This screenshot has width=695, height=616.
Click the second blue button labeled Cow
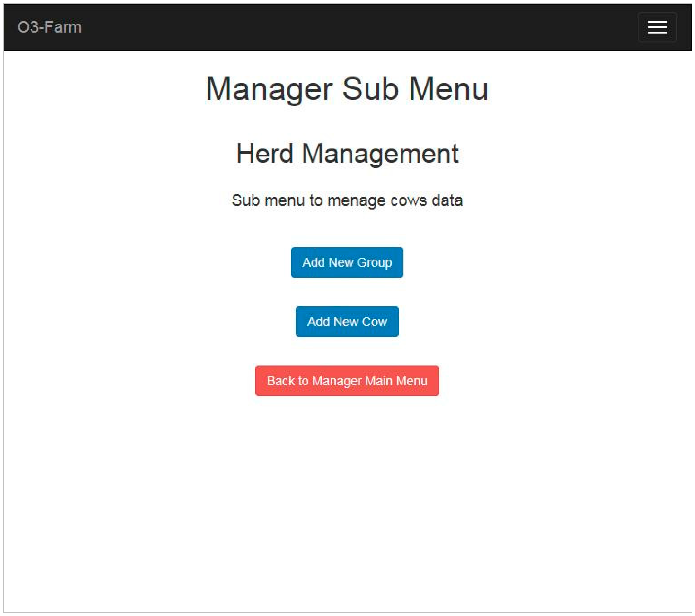point(347,321)
